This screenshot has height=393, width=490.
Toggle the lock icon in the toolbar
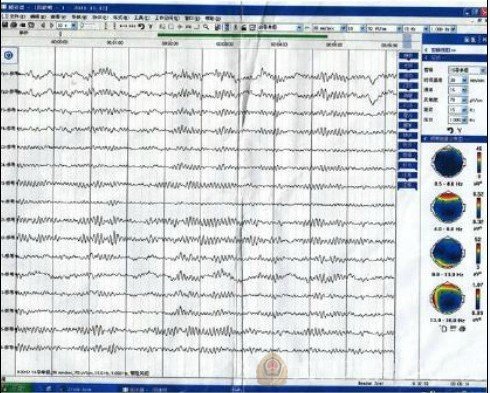[244, 28]
